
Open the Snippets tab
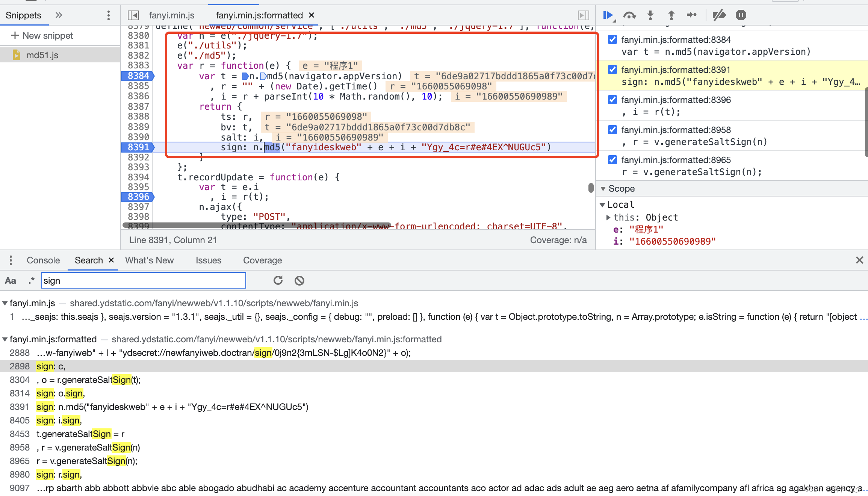tap(24, 15)
